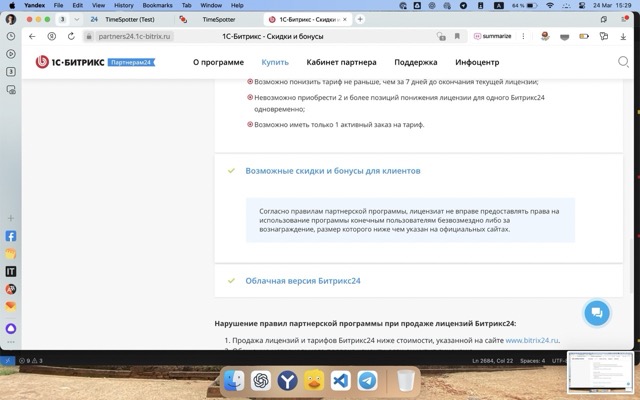Launch Telegram from the dock
Image resolution: width=640 pixels, height=400 pixels.
(368, 381)
